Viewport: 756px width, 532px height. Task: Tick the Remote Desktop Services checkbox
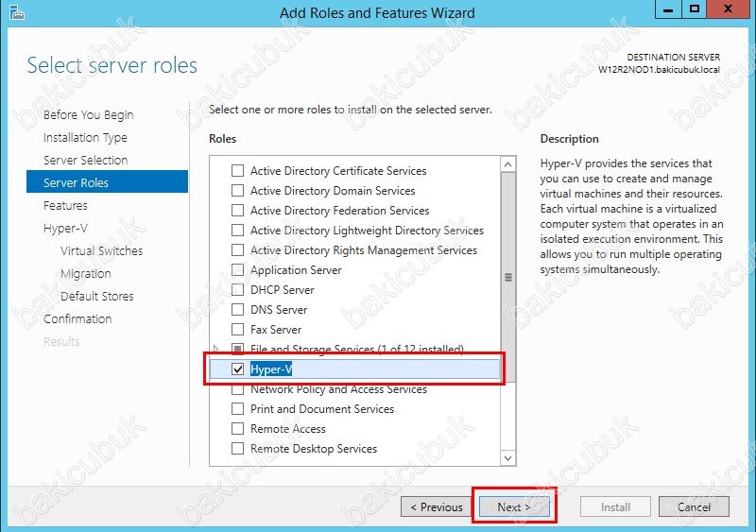238,449
